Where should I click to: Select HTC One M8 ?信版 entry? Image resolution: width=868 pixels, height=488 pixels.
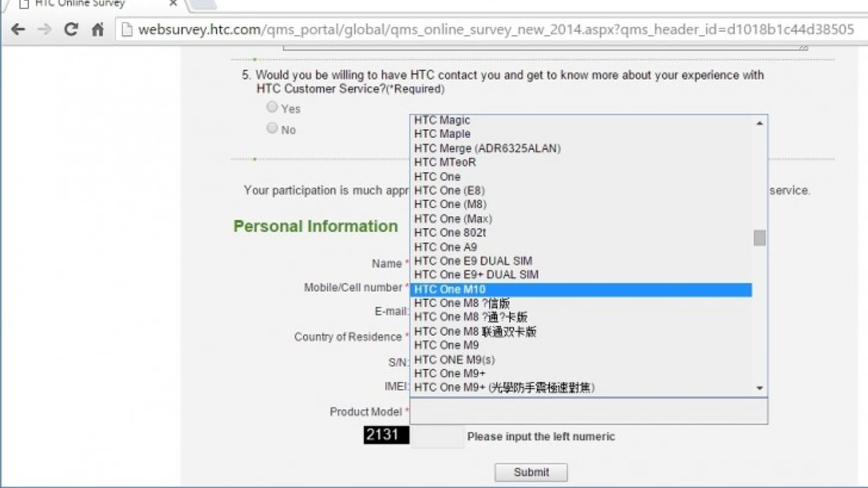pos(581,303)
